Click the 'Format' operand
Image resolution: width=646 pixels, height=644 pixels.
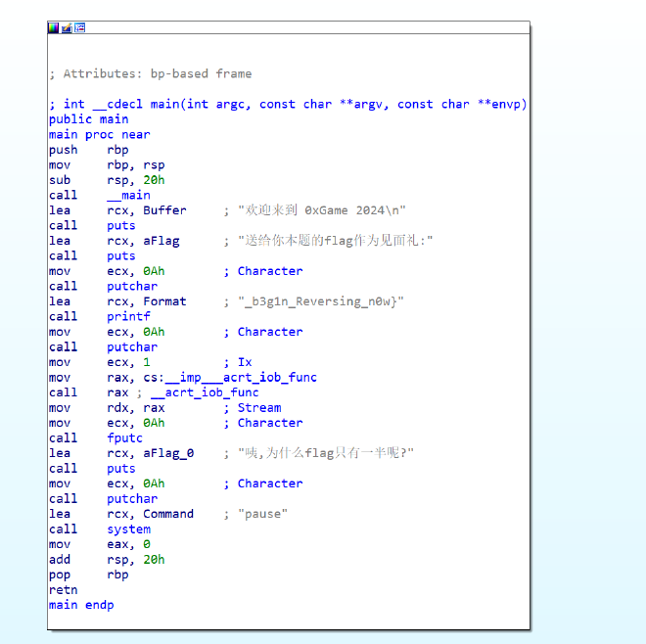[x=164, y=301]
